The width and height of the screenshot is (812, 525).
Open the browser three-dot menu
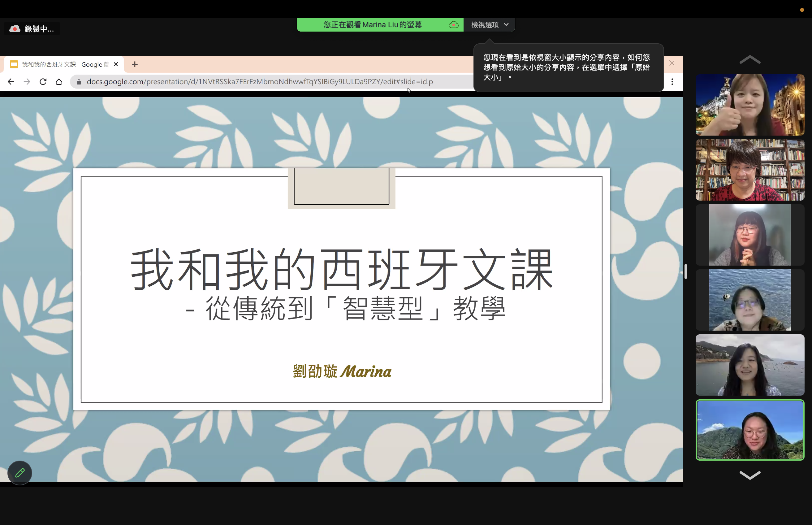pos(672,82)
